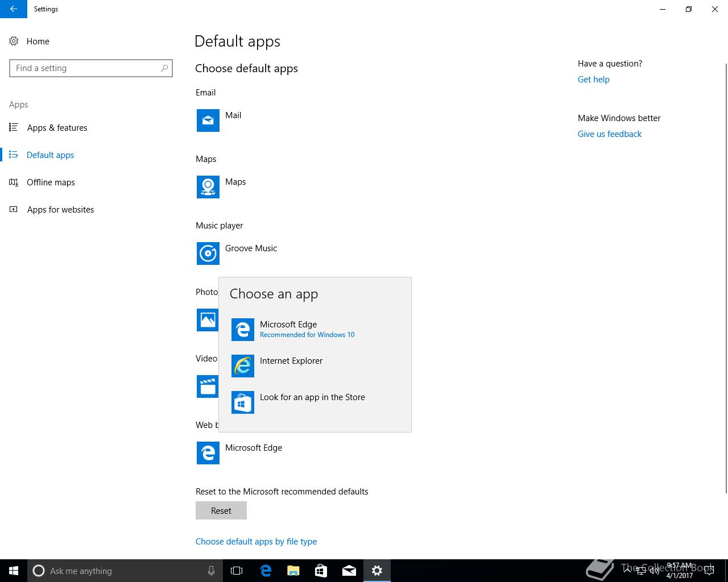Click the Groove Music player icon
Viewport: 728px width, 582px height.
click(x=208, y=253)
